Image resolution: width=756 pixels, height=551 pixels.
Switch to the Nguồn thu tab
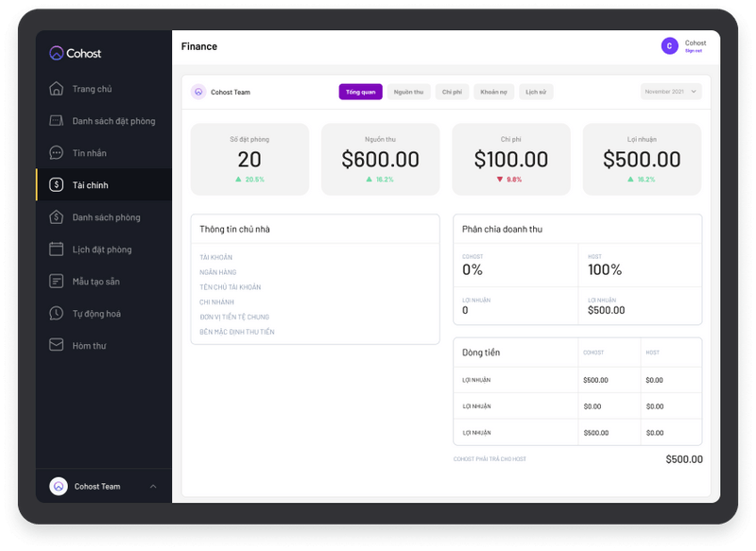pos(408,92)
